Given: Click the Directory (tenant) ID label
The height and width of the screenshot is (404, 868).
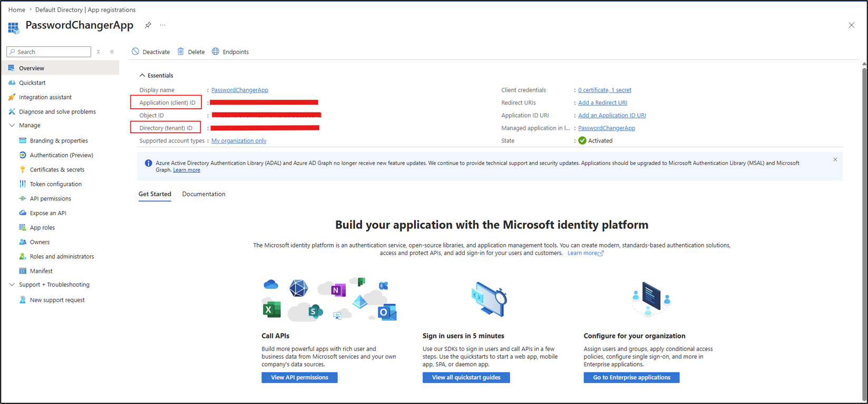Looking at the screenshot, I should [x=166, y=128].
